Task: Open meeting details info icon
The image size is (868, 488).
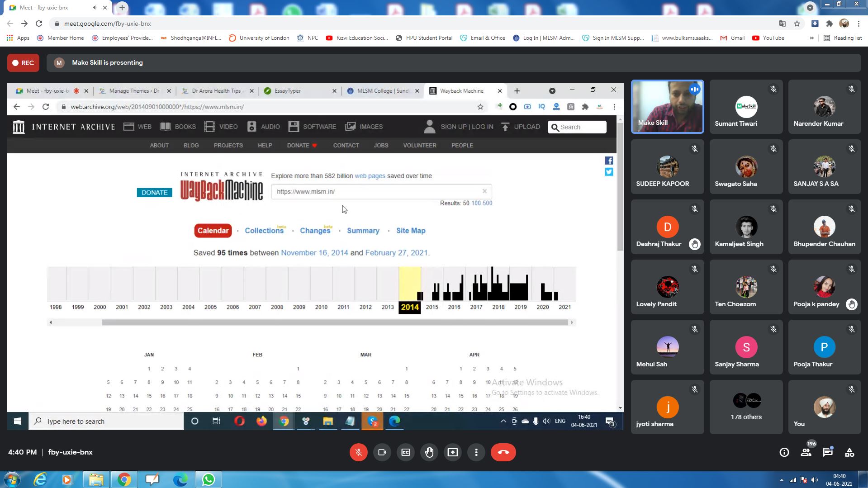Action: (x=784, y=452)
